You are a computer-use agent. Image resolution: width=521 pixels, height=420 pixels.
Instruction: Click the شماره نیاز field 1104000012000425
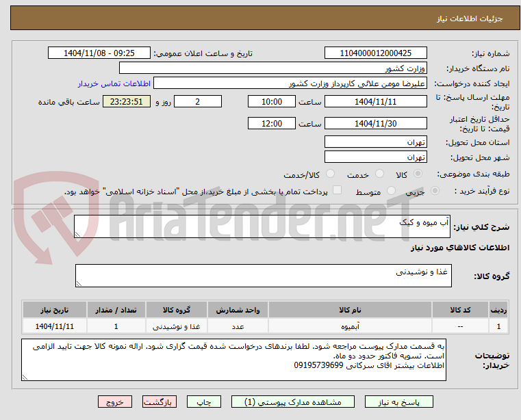(375, 53)
